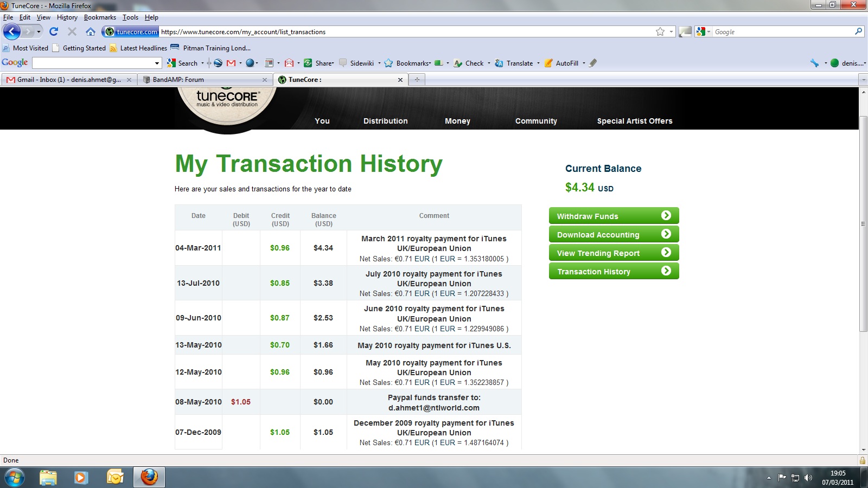
Task: Open the Tools menu
Action: tap(130, 17)
